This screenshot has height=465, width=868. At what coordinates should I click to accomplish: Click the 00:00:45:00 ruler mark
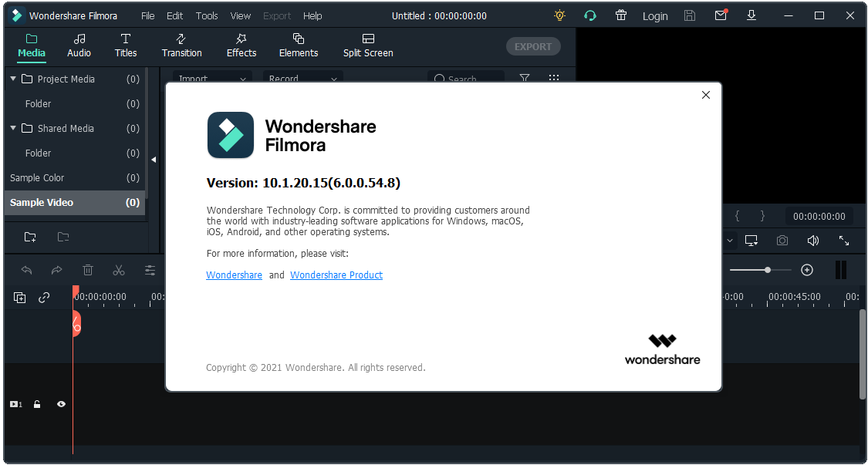pyautogui.click(x=795, y=297)
